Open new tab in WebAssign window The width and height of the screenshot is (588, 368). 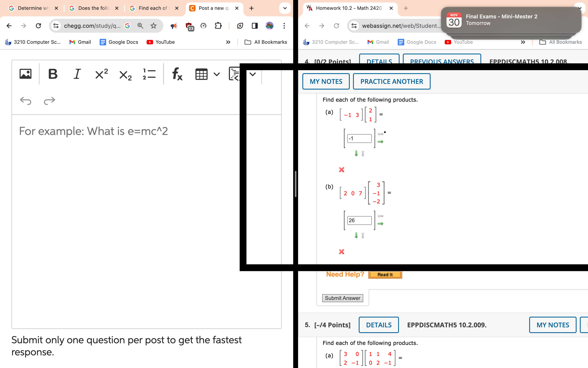point(406,8)
